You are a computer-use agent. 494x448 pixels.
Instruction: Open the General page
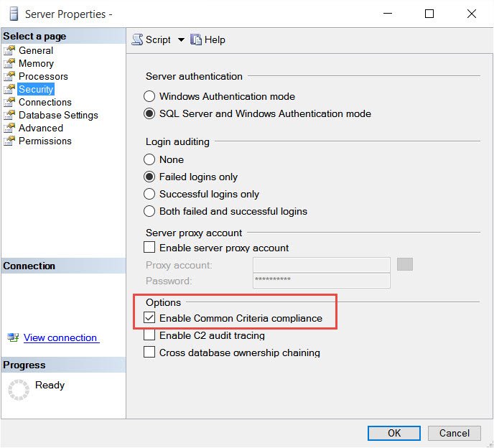36,50
